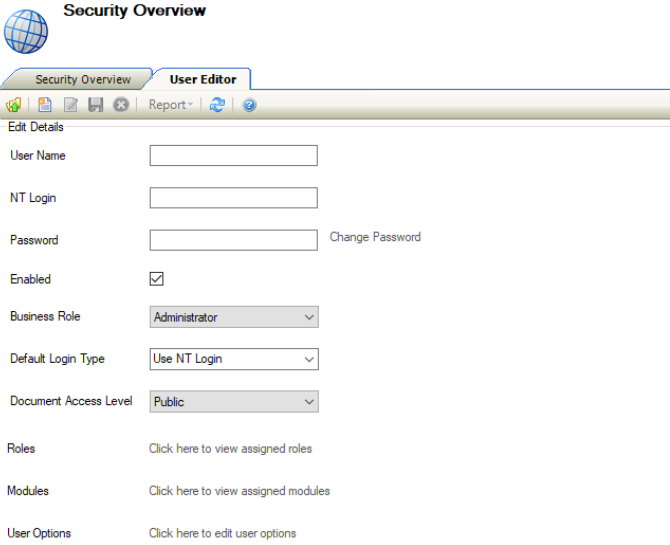Open the Document Access Level dropdown
This screenshot has width=670, height=545.
pyautogui.click(x=233, y=402)
